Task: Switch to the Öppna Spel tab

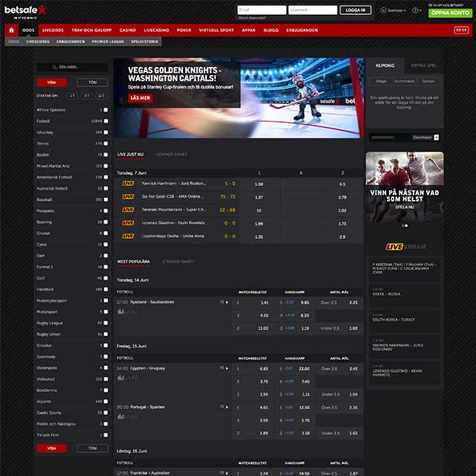Action: click(424, 65)
